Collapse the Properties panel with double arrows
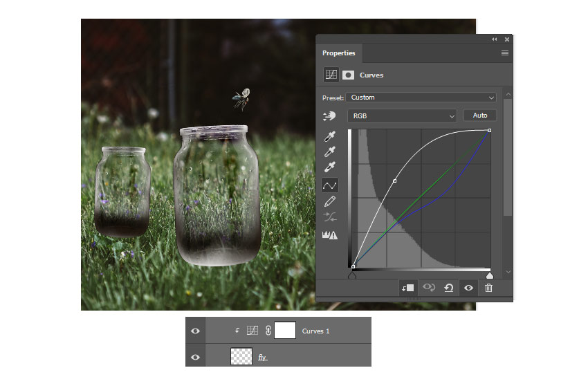 click(495, 39)
